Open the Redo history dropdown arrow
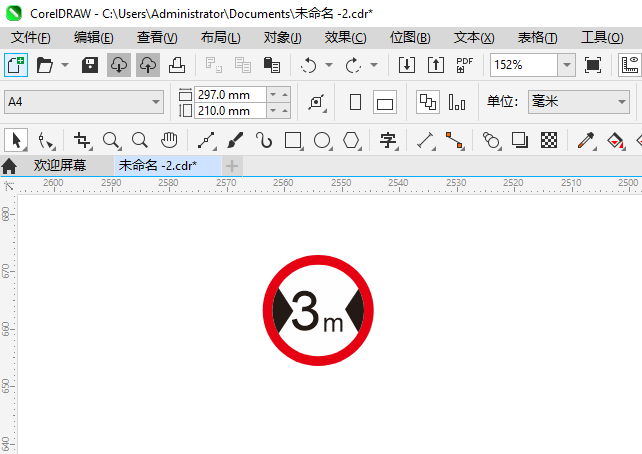Screen dimensions: 642x454 (x=374, y=65)
